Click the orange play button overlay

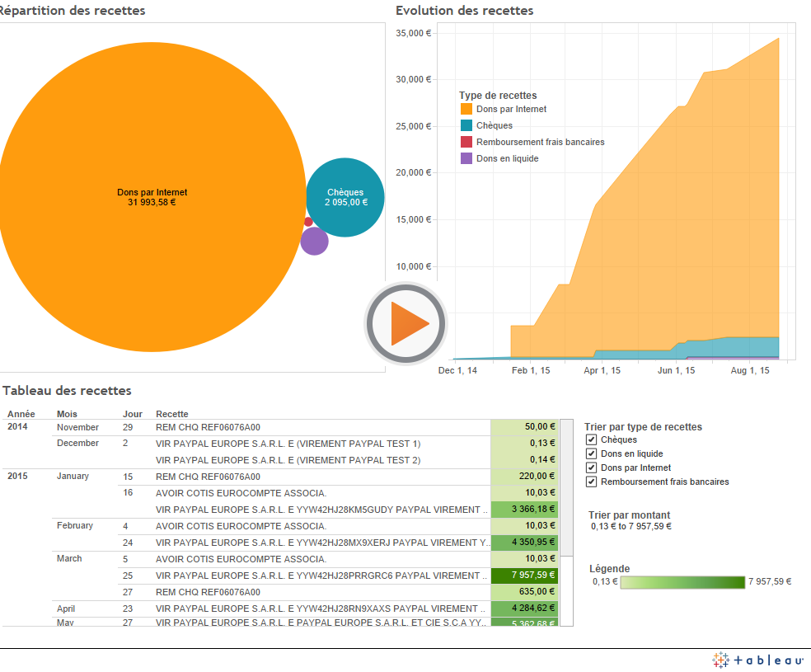[405, 323]
